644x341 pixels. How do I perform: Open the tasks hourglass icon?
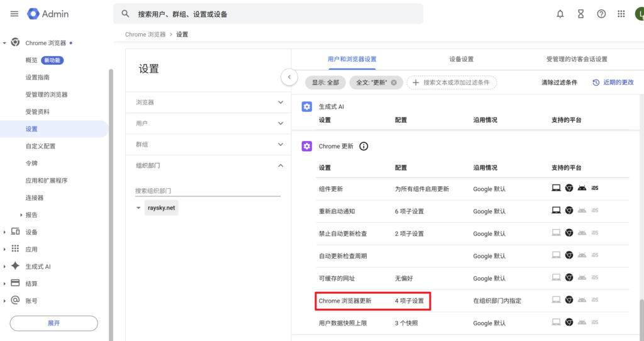pyautogui.click(x=580, y=14)
